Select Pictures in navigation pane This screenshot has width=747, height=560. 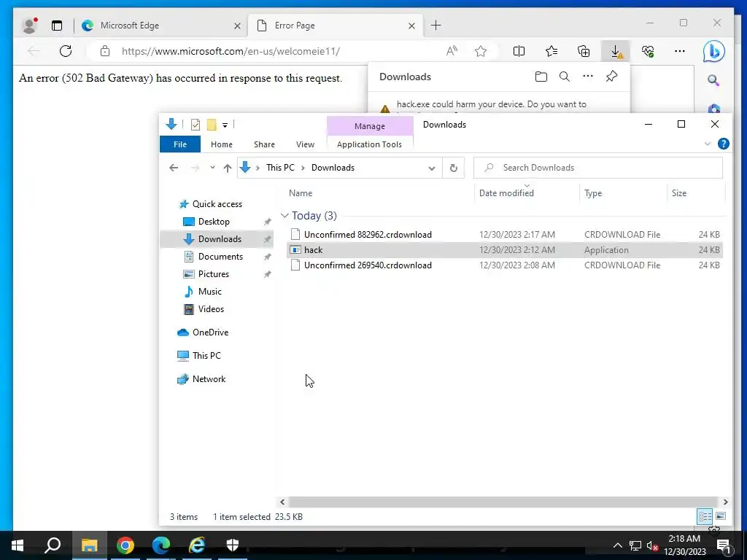pyautogui.click(x=214, y=274)
